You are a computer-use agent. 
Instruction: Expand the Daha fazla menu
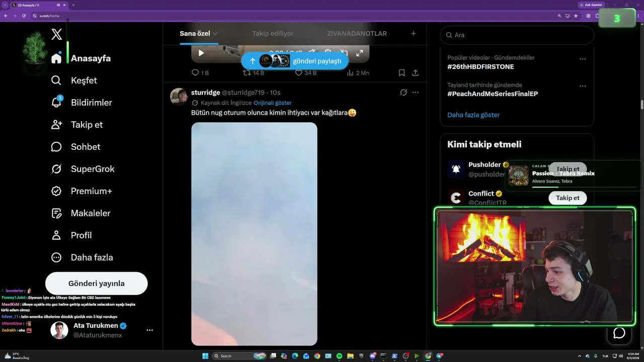tap(82, 257)
